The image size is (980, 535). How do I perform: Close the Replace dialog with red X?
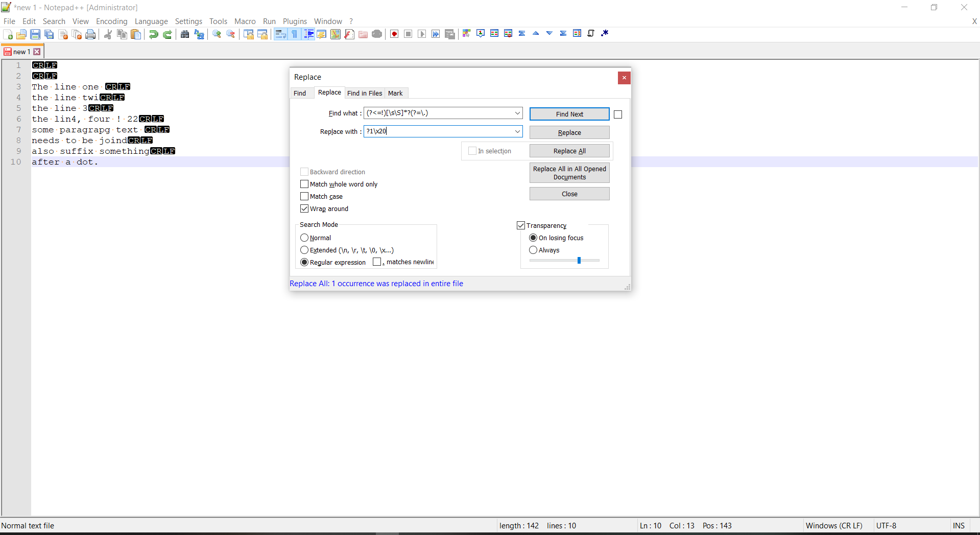click(x=624, y=78)
